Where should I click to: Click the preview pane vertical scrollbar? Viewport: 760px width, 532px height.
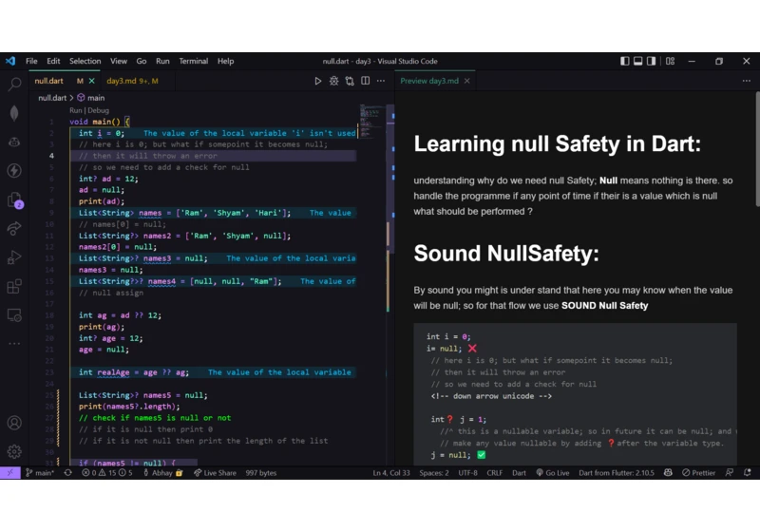coord(756,150)
